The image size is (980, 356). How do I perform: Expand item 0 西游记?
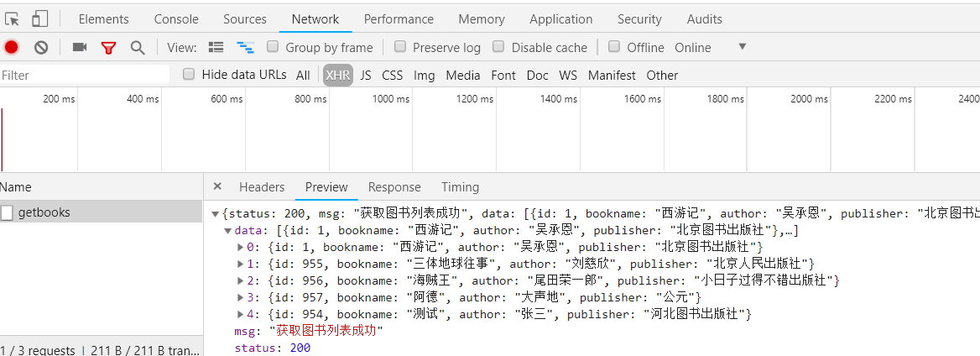(x=241, y=247)
